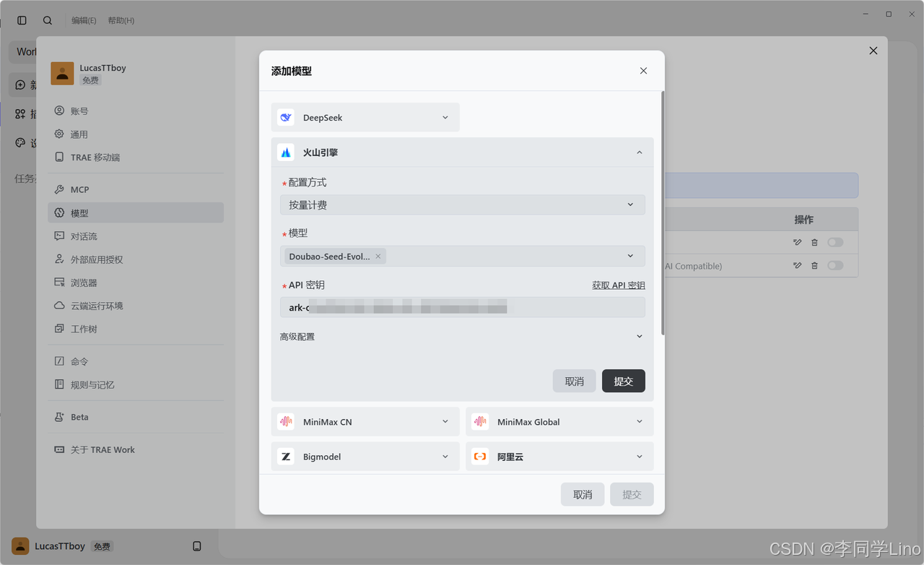The width and height of the screenshot is (924, 565).
Task: Click the 添加模型 dialog's vertical scrollbar
Action: coord(663,213)
